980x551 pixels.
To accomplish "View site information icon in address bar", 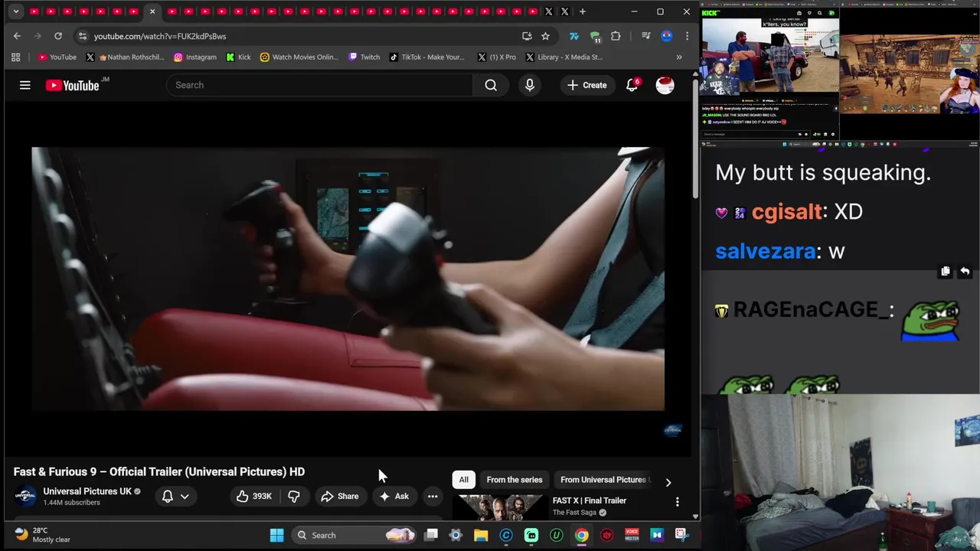I will [x=83, y=36].
